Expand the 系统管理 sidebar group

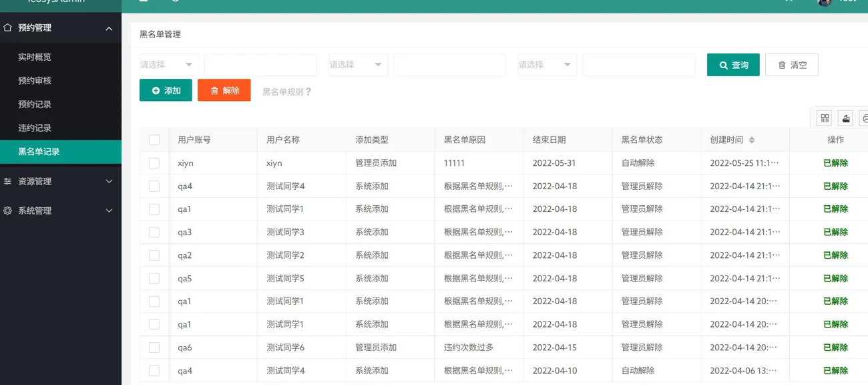(61, 211)
